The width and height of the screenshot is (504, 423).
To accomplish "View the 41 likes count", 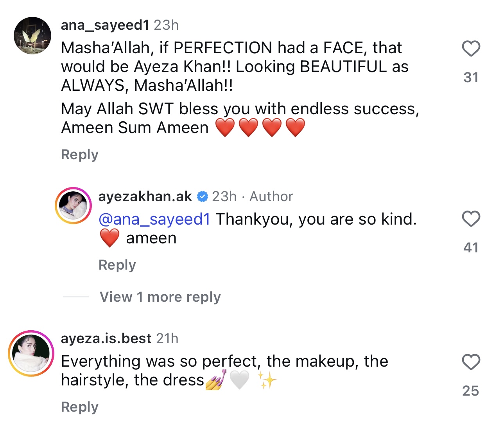I will tap(471, 248).
